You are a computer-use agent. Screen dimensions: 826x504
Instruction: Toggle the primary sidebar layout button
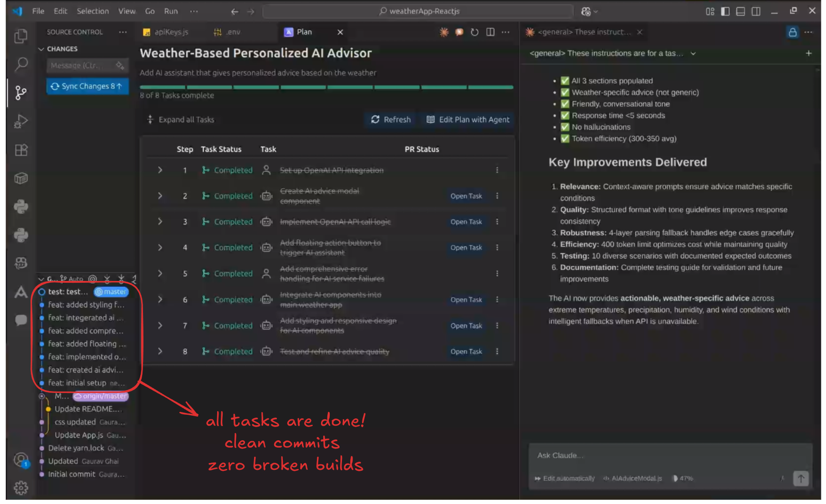pyautogui.click(x=725, y=11)
